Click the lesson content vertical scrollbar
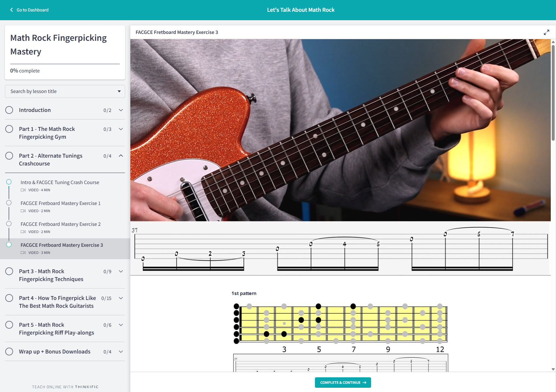 coord(553,98)
